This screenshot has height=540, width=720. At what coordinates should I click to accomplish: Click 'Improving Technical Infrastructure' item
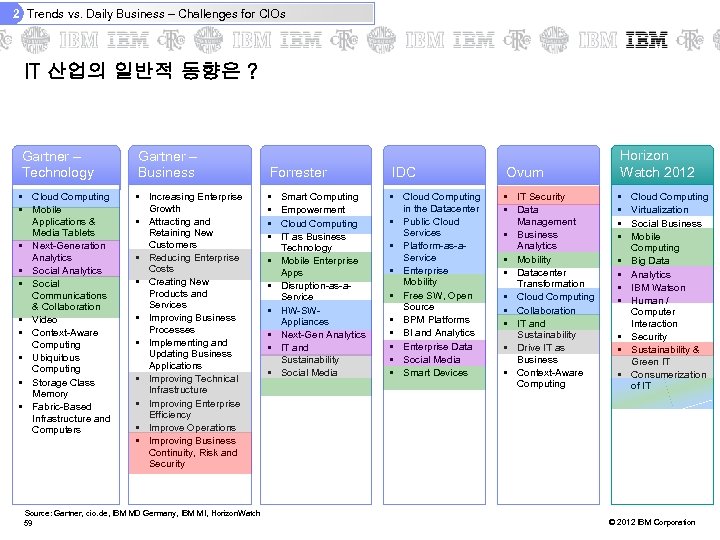194,384
